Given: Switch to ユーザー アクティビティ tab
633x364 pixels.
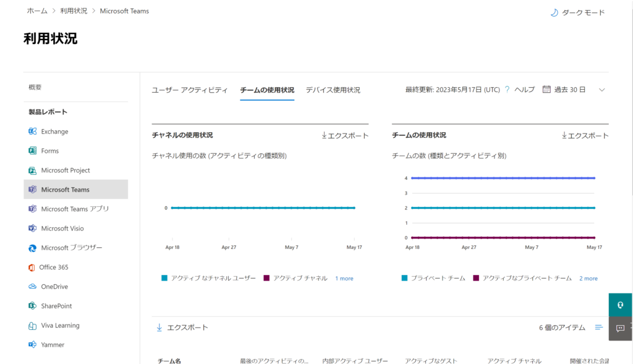Looking at the screenshot, I should (x=190, y=90).
